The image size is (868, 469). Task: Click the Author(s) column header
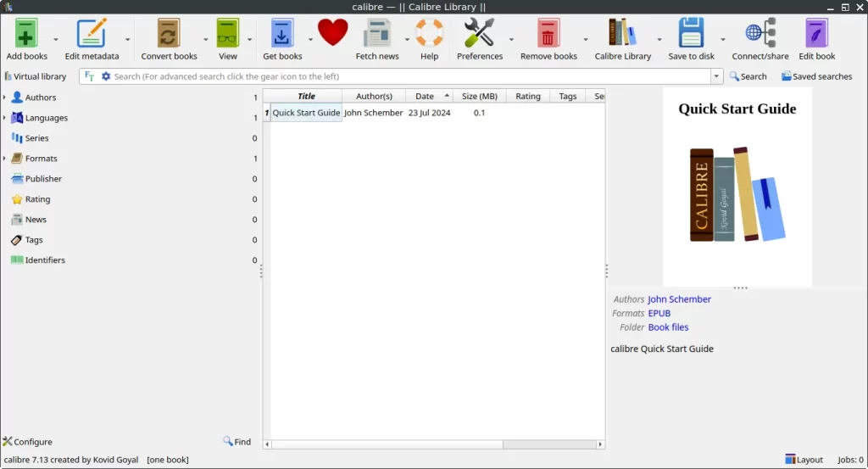pos(374,96)
